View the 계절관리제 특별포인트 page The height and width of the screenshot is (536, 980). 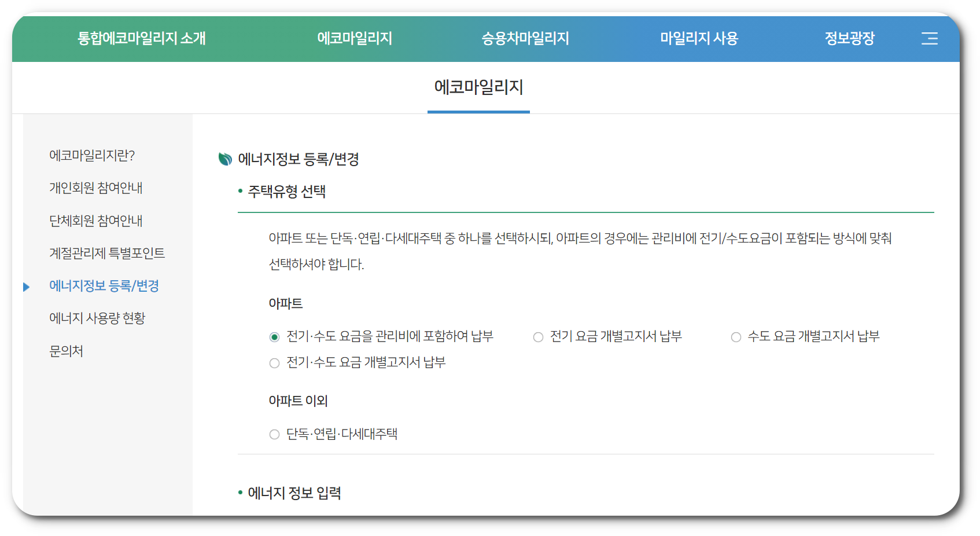106,253
